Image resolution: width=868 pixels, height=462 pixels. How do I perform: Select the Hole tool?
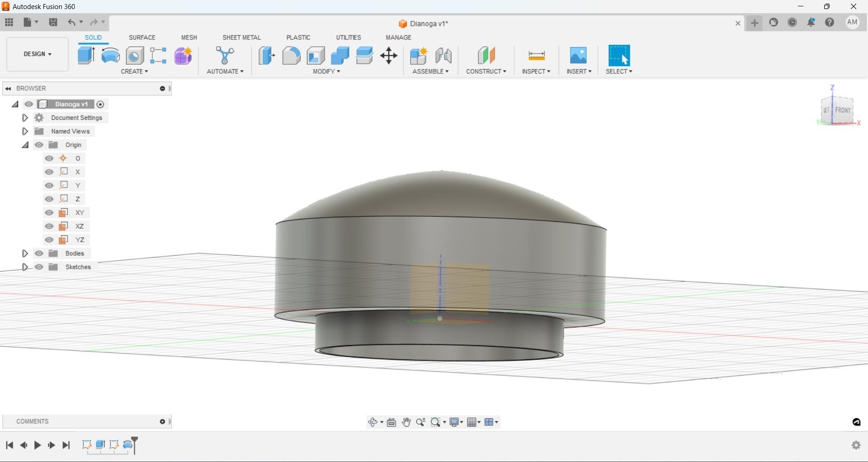(135, 56)
